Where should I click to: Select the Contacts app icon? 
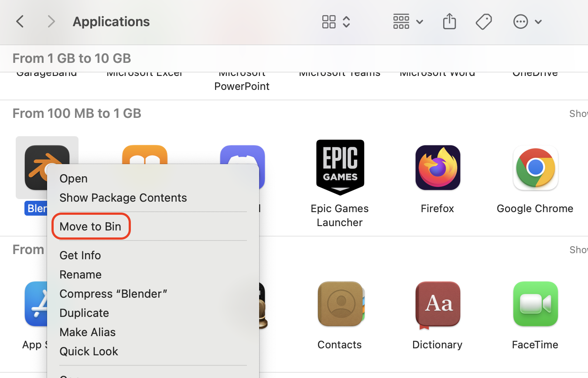(x=340, y=304)
